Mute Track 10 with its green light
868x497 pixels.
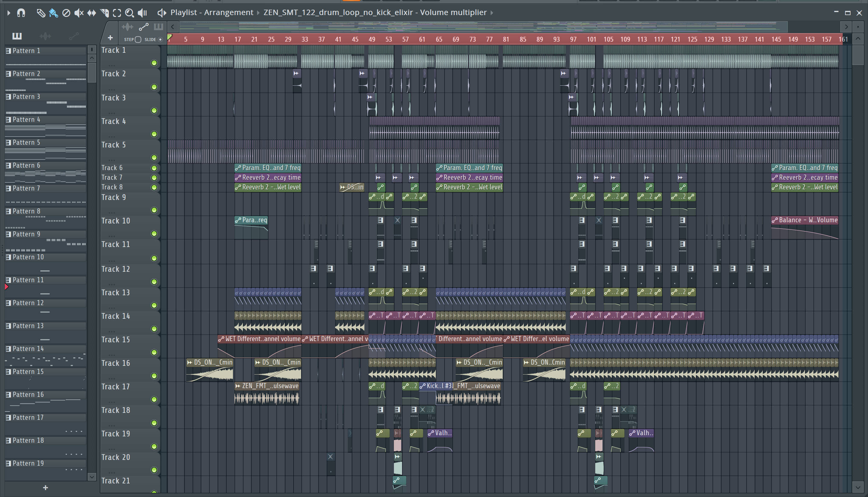(x=154, y=233)
